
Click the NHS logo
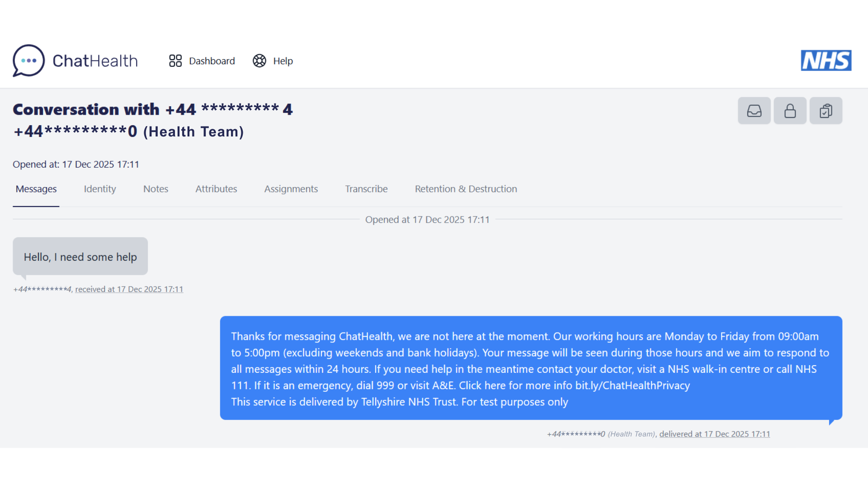point(826,61)
